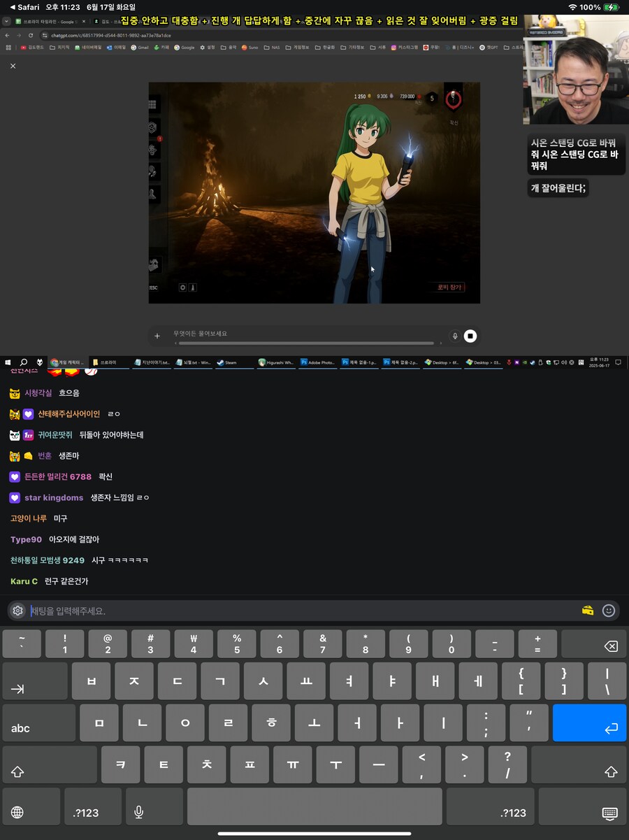Click the 로비 장기 button in the game image
Image resolution: width=629 pixels, height=840 pixels.
[x=449, y=287]
